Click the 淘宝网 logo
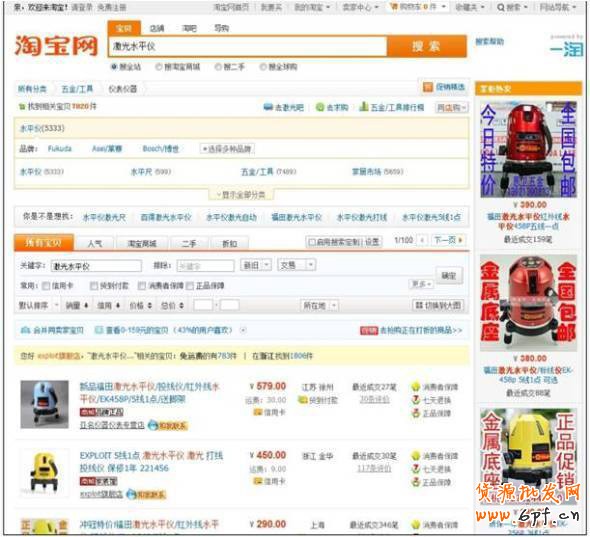The image size is (590, 537). [x=56, y=46]
